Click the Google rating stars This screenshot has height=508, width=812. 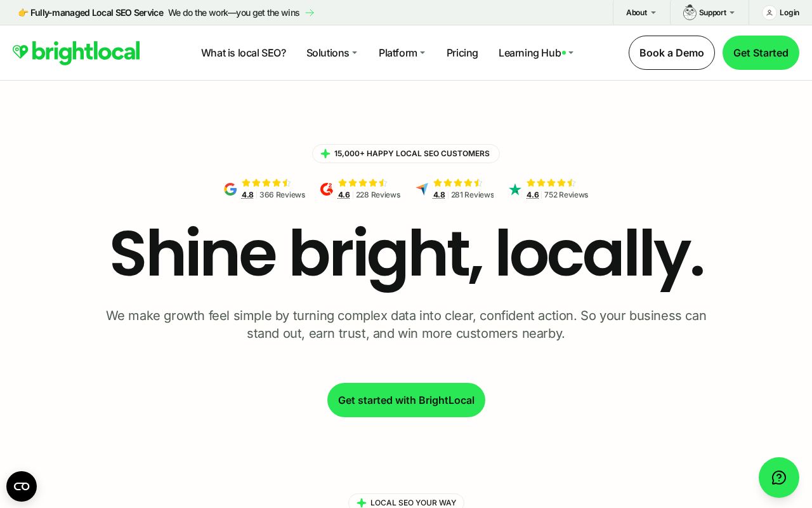pos(266,183)
